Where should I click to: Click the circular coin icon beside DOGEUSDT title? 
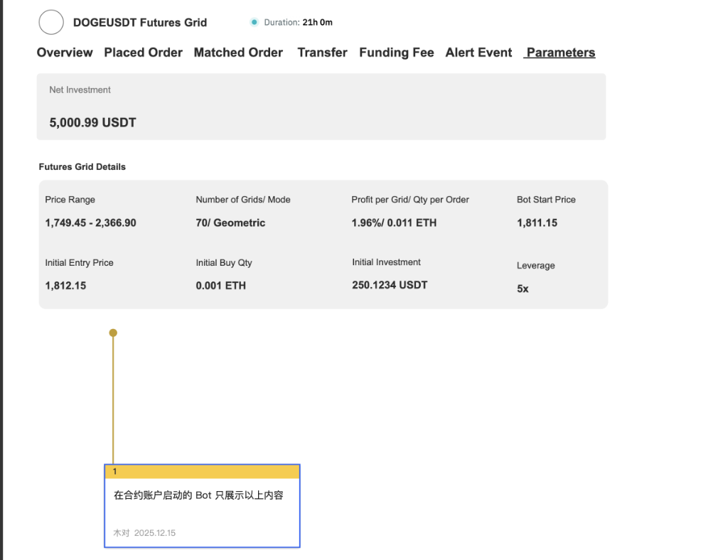pos(51,22)
